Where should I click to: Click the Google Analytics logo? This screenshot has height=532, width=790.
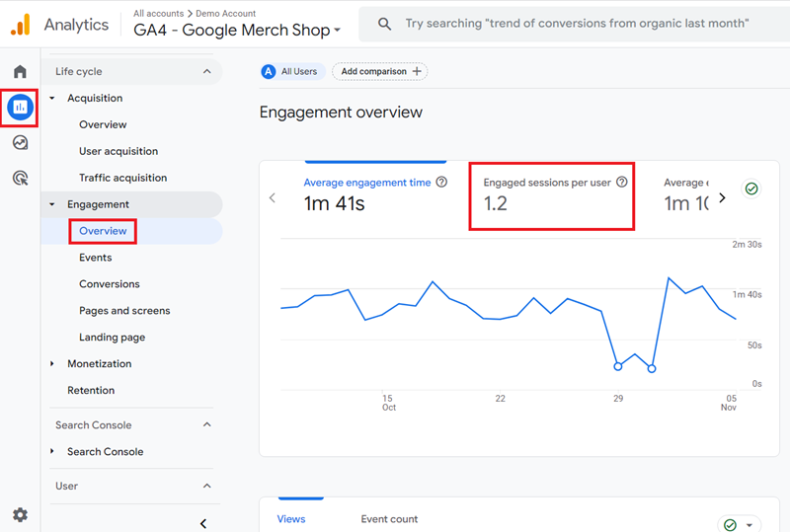(x=21, y=24)
